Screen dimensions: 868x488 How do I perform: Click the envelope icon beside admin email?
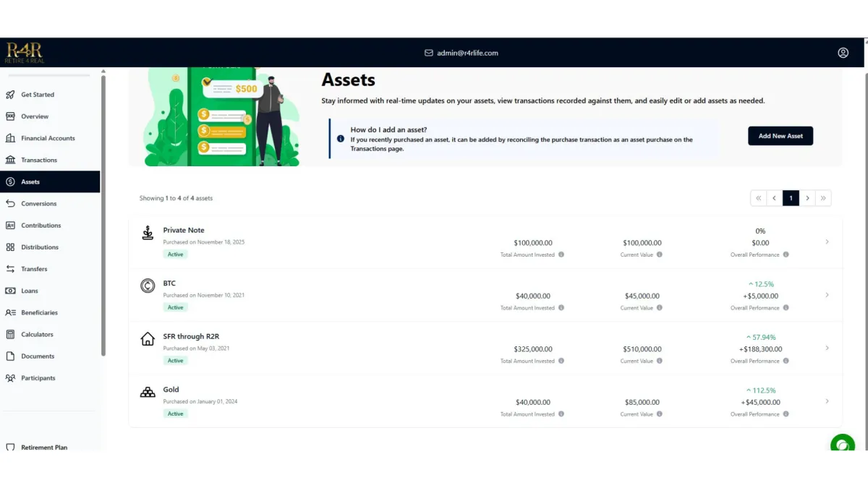(428, 53)
